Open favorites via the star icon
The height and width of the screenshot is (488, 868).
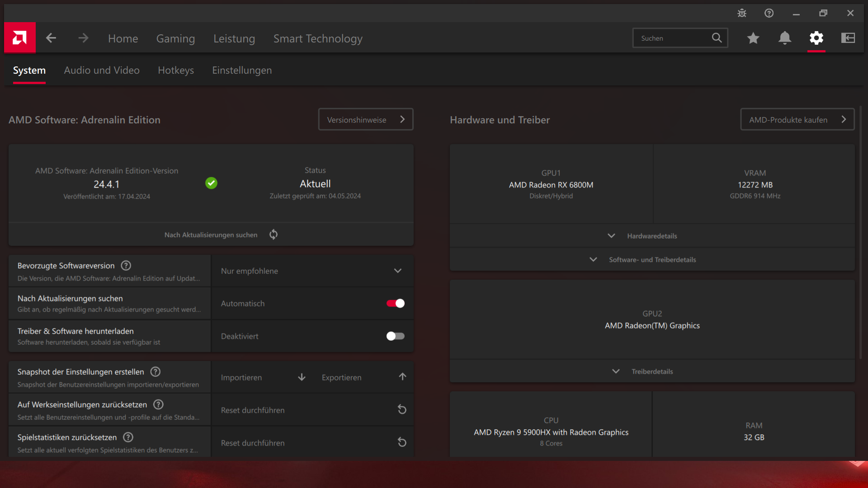[x=753, y=38]
